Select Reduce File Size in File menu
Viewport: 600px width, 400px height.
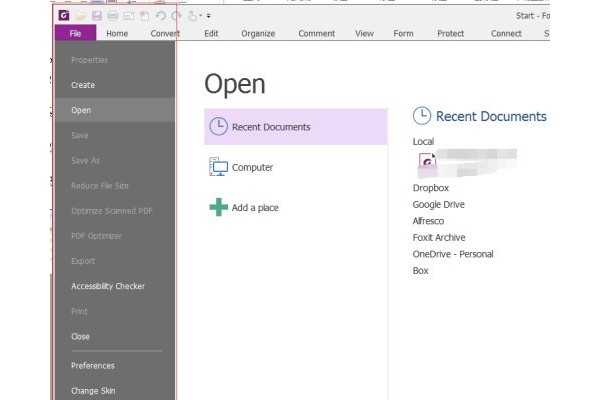[x=115, y=186]
